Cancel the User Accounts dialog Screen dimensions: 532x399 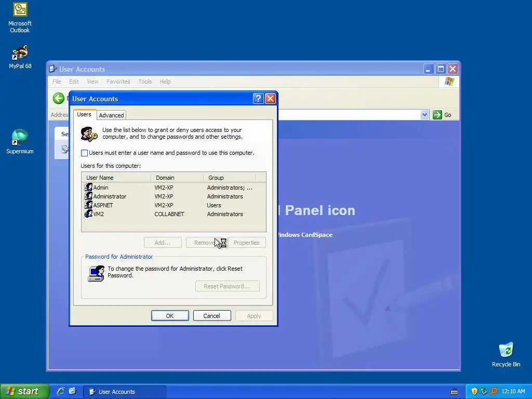pyautogui.click(x=212, y=315)
